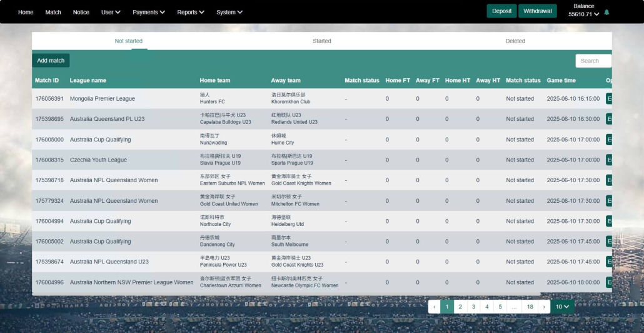Switch to the Started tab
644x333 pixels.
(321, 41)
